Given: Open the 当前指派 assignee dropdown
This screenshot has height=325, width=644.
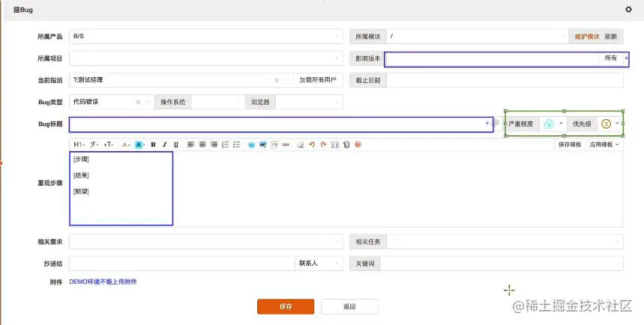Looking at the screenshot, I should pyautogui.click(x=181, y=80).
